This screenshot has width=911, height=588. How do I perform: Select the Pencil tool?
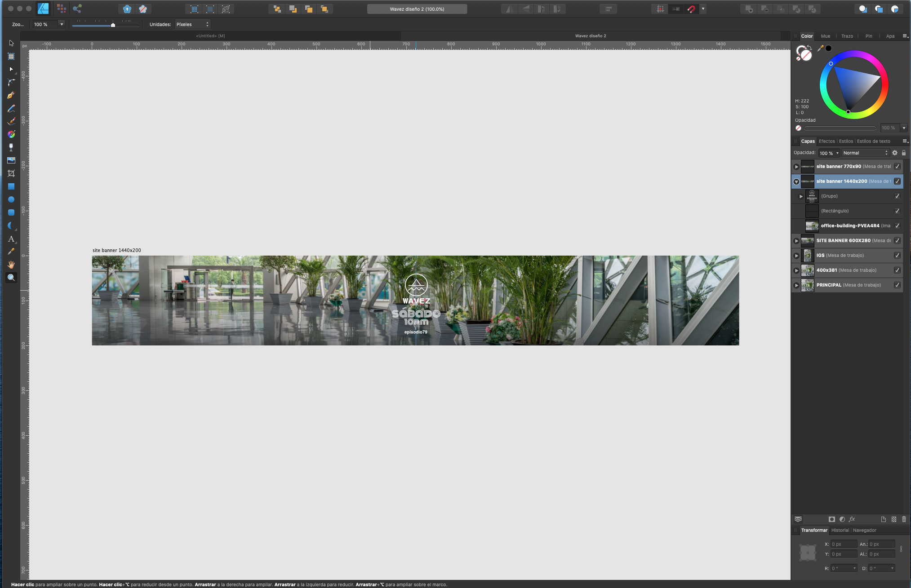click(x=11, y=108)
